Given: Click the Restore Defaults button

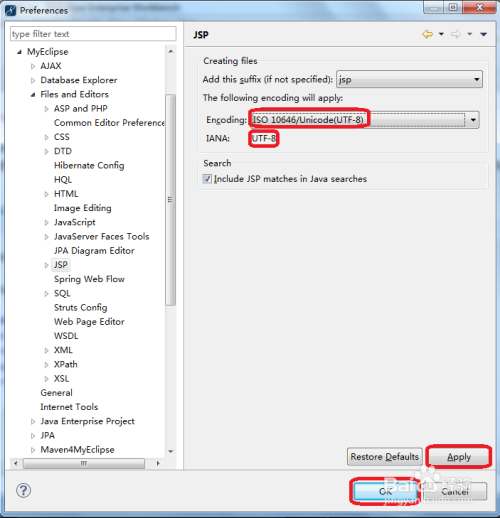Looking at the screenshot, I should point(385,457).
